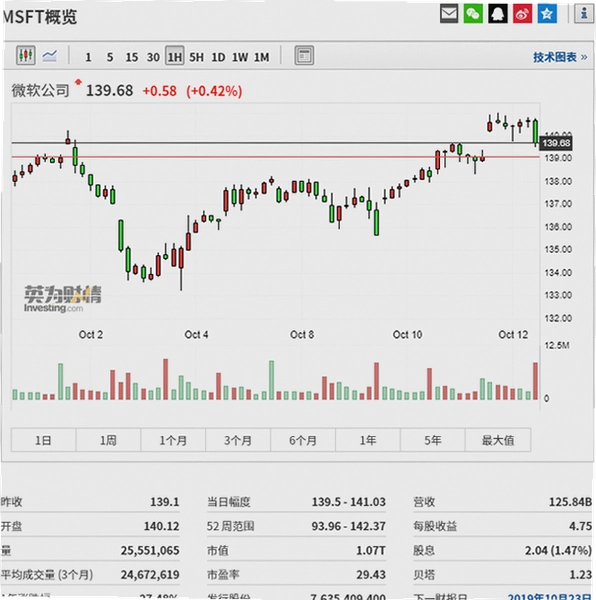Select the 5H interval
This screenshot has width=596, height=600.
click(x=197, y=57)
